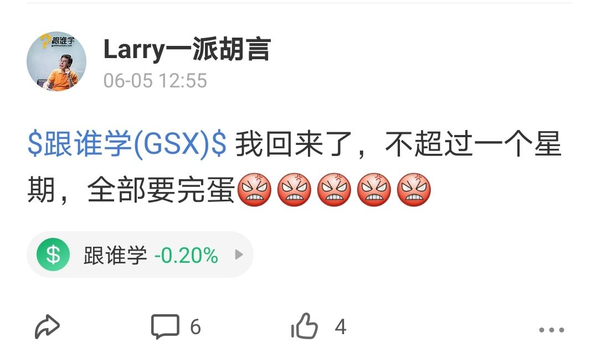596x364 pixels.
Task: Tap the first angry face emoji
Action: pos(254,189)
